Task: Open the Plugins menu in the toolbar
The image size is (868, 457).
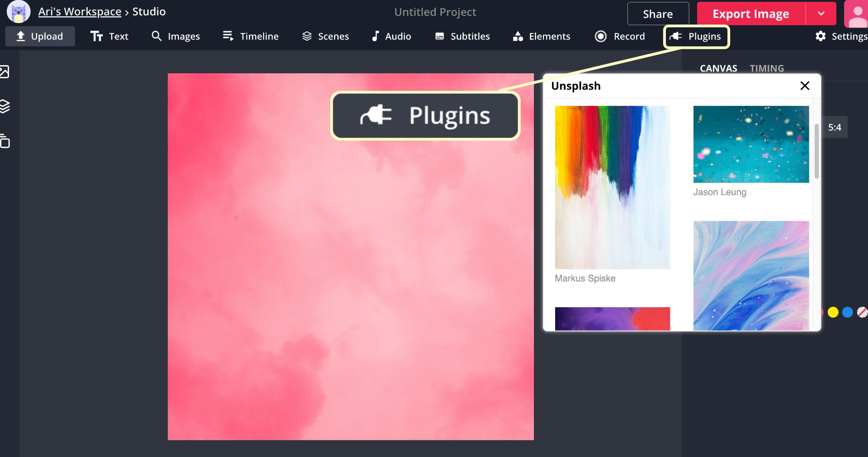Action: tap(696, 37)
